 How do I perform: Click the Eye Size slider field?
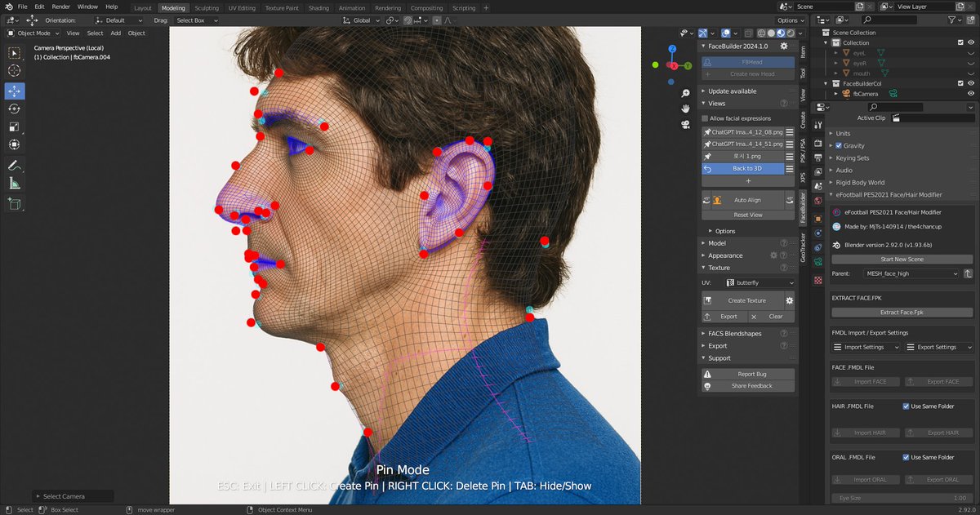902,498
